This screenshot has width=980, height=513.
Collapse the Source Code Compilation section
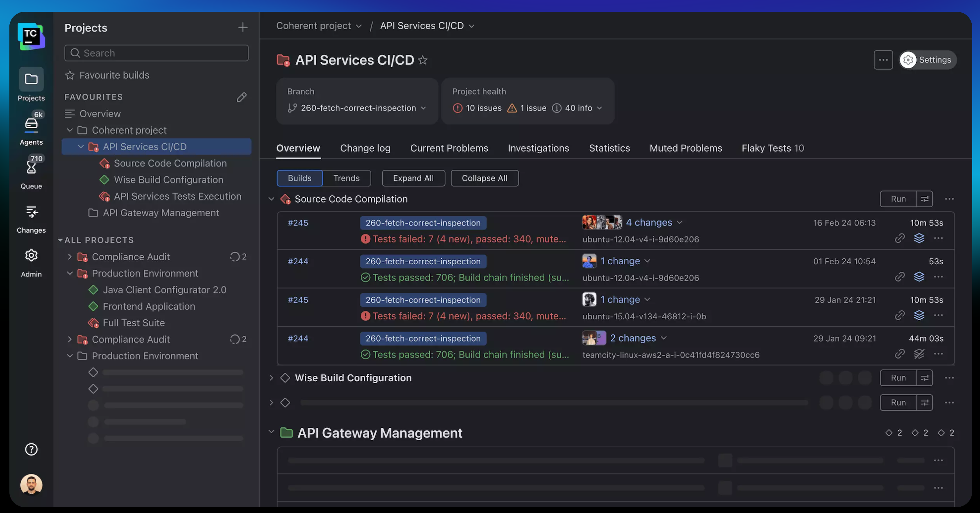tap(271, 199)
